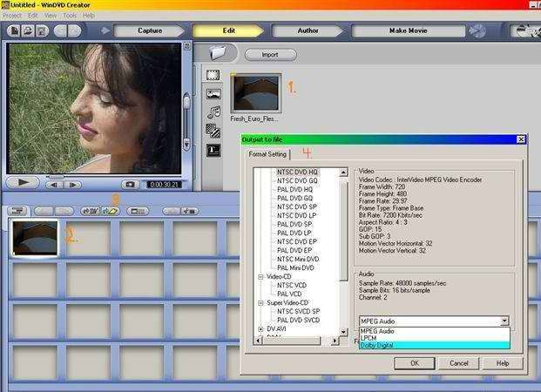Switch to the Author step
The height and width of the screenshot is (392, 541).
pyautogui.click(x=308, y=30)
